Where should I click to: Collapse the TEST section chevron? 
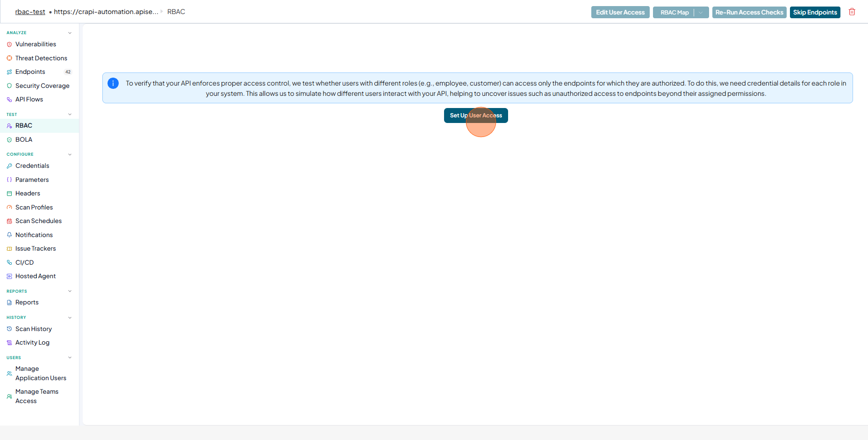tap(70, 114)
